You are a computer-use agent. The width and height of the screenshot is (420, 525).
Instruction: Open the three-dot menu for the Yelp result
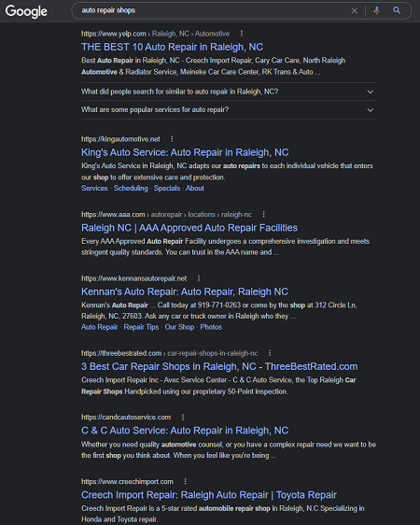(x=242, y=34)
